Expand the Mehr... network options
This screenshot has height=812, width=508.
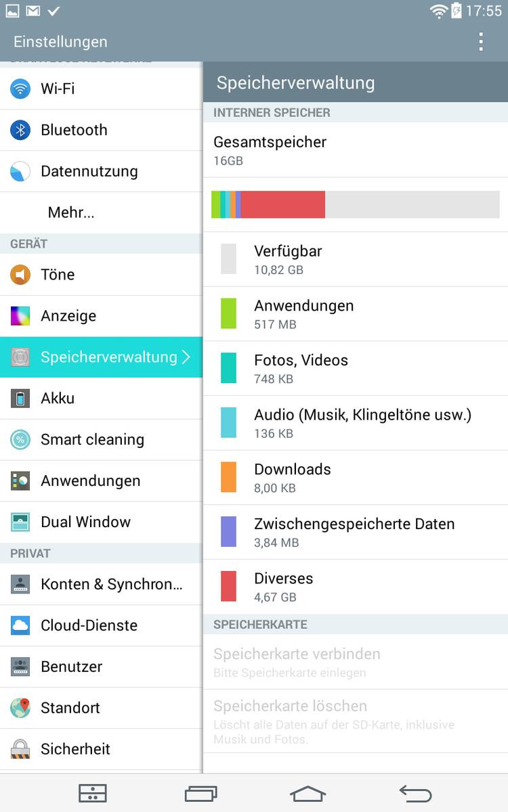click(71, 212)
